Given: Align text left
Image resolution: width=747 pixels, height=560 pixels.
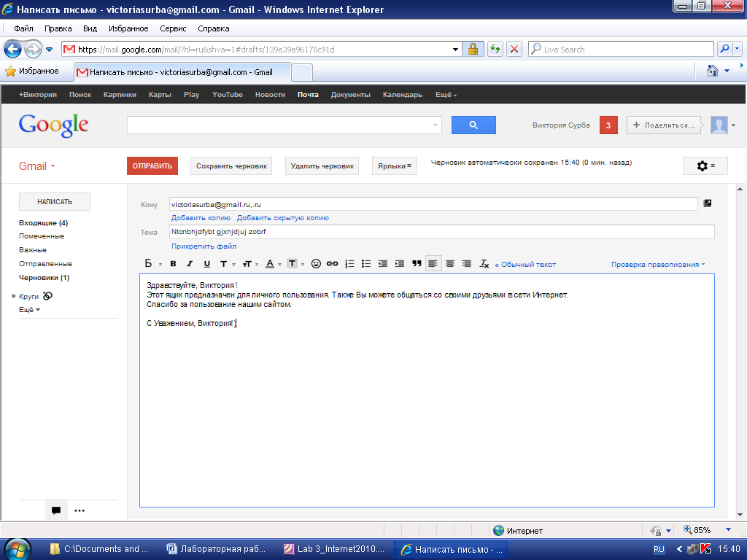Looking at the screenshot, I should tap(433, 263).
